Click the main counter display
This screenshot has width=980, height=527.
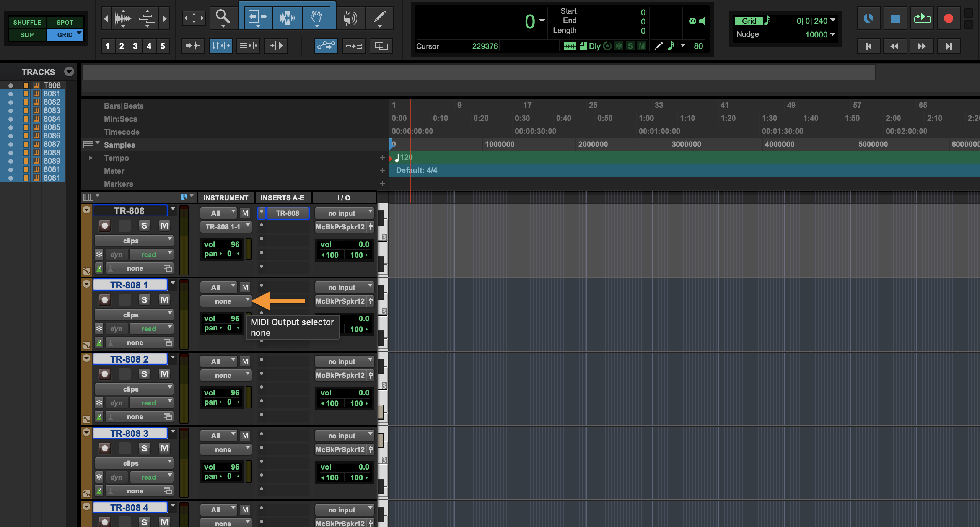pos(482,21)
